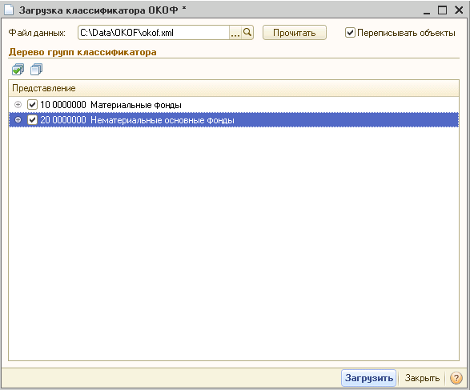Check all classifier groups icon

[18, 70]
